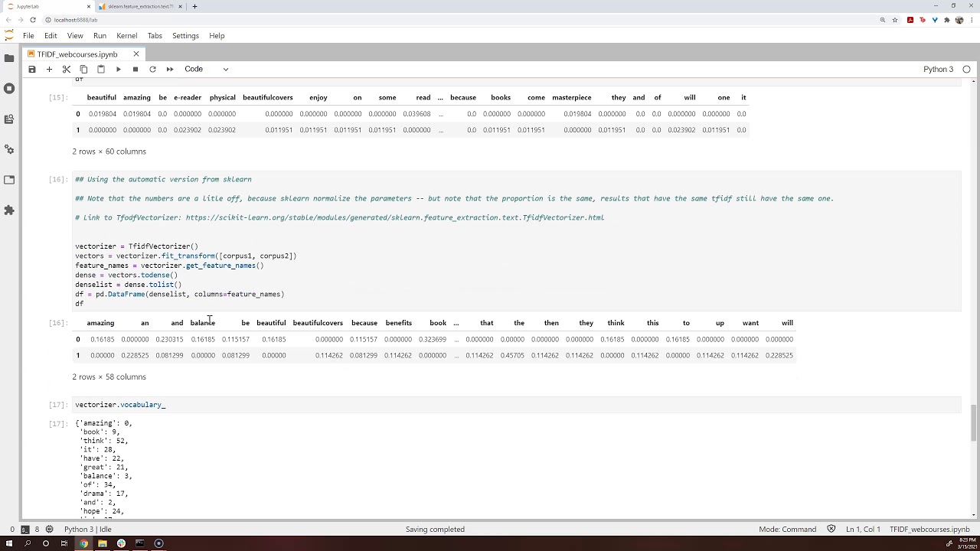The image size is (980, 551).
Task: Open Windows taskbar search icon
Action: click(x=28, y=543)
